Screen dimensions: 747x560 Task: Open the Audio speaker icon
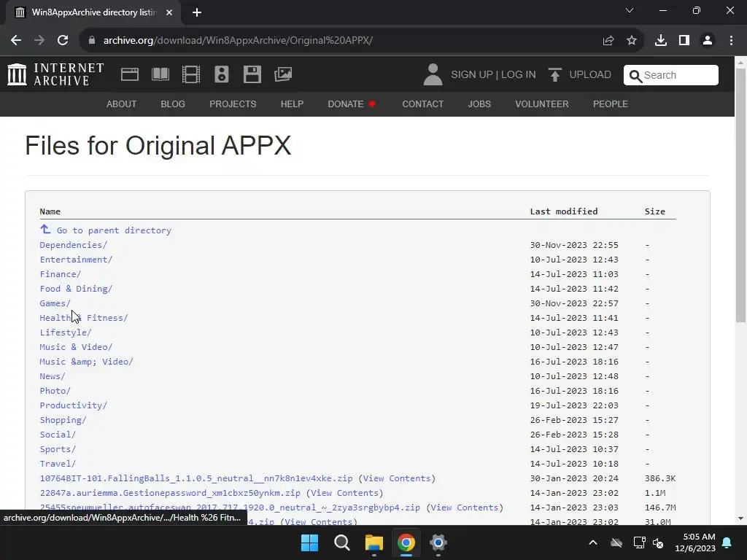point(222,74)
